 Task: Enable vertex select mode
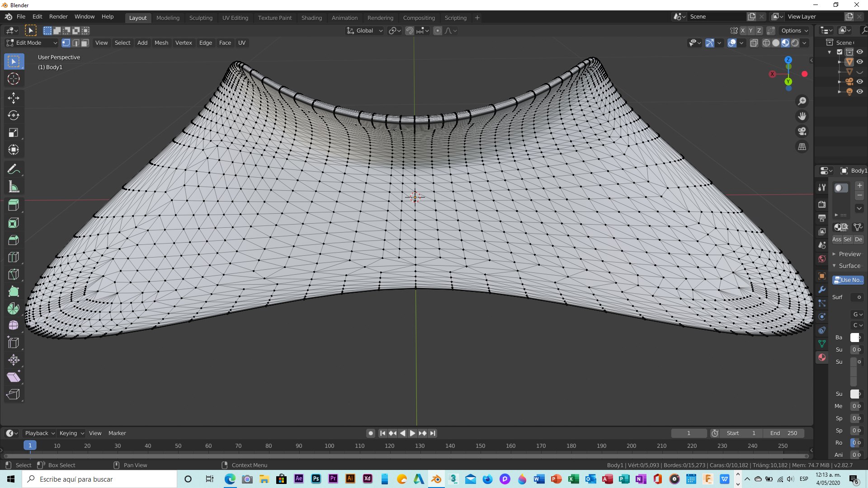click(66, 43)
